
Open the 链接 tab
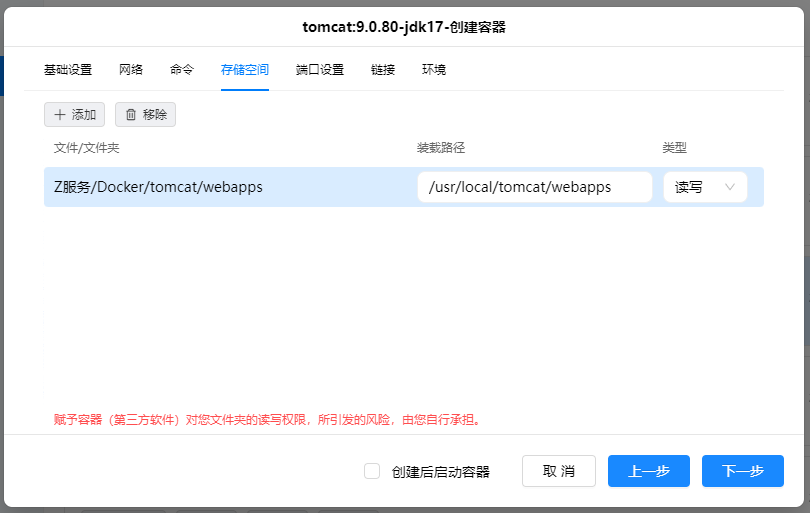[383, 70]
